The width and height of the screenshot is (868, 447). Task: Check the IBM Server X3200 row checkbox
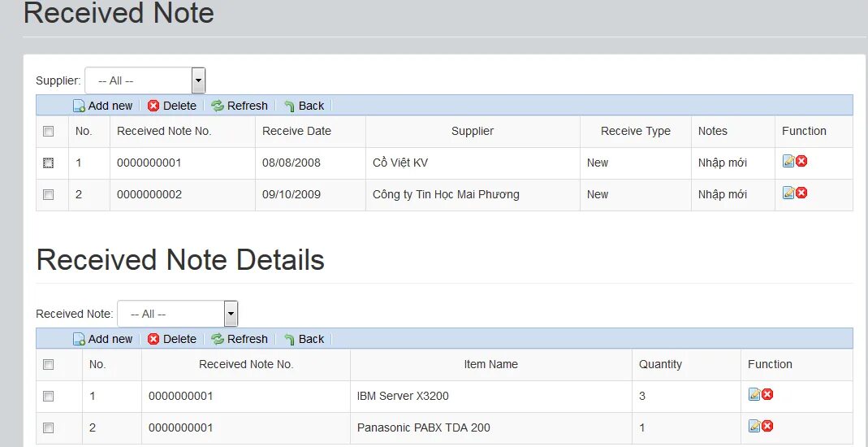tap(48, 396)
